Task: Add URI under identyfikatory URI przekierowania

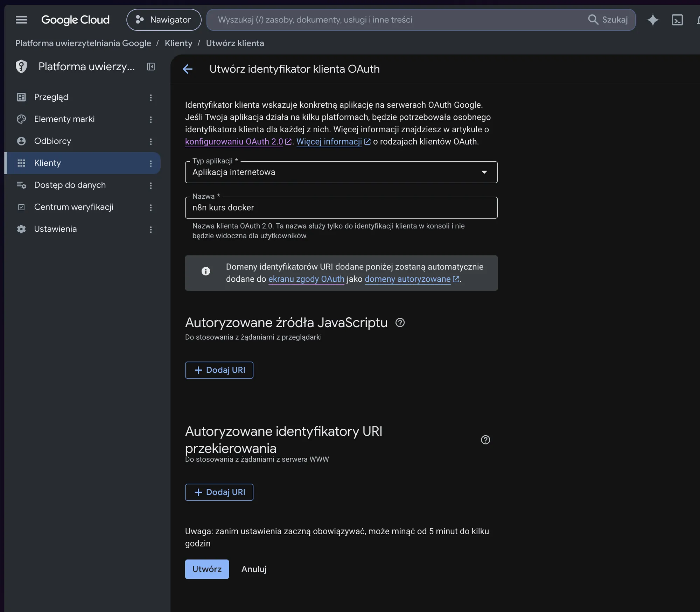Action: coord(219,492)
